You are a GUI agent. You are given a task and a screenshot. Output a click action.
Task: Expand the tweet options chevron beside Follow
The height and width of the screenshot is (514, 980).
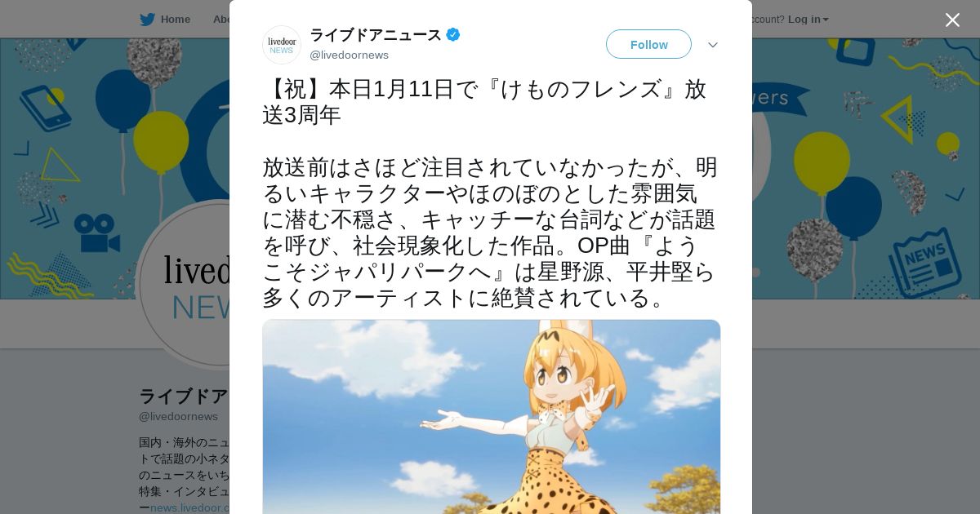(713, 45)
